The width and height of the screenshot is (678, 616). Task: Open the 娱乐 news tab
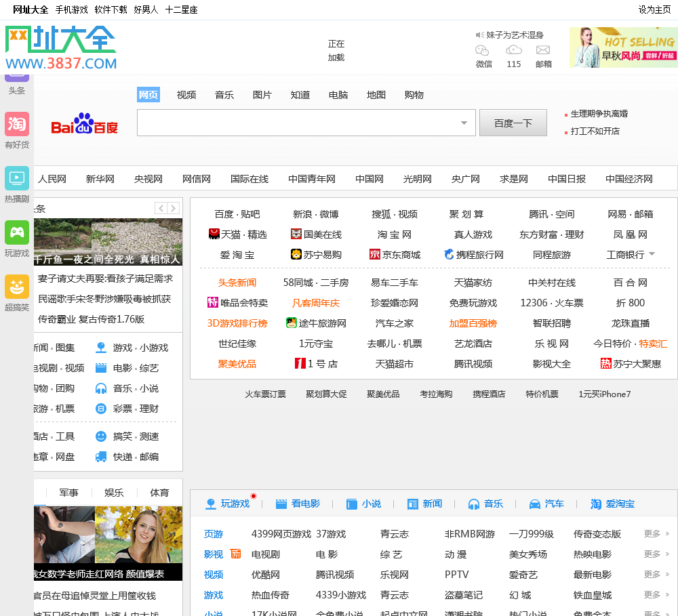(114, 493)
